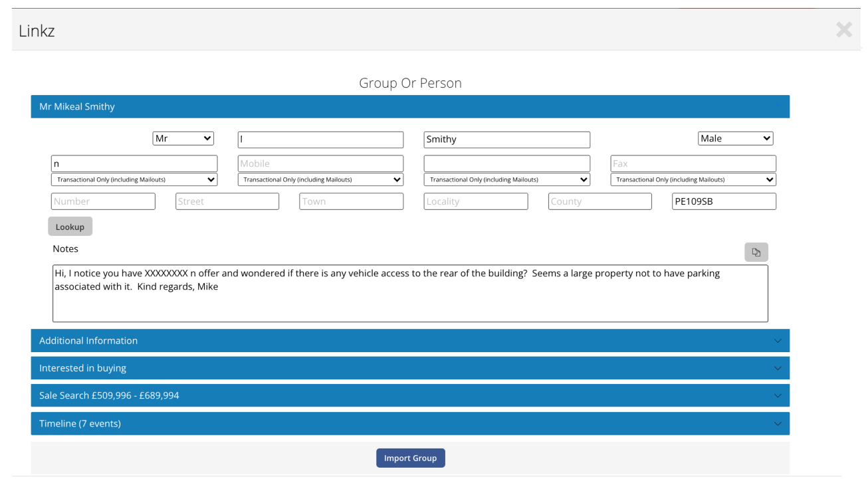Open the gender dropdown showing Male
868x489 pixels.
736,139
